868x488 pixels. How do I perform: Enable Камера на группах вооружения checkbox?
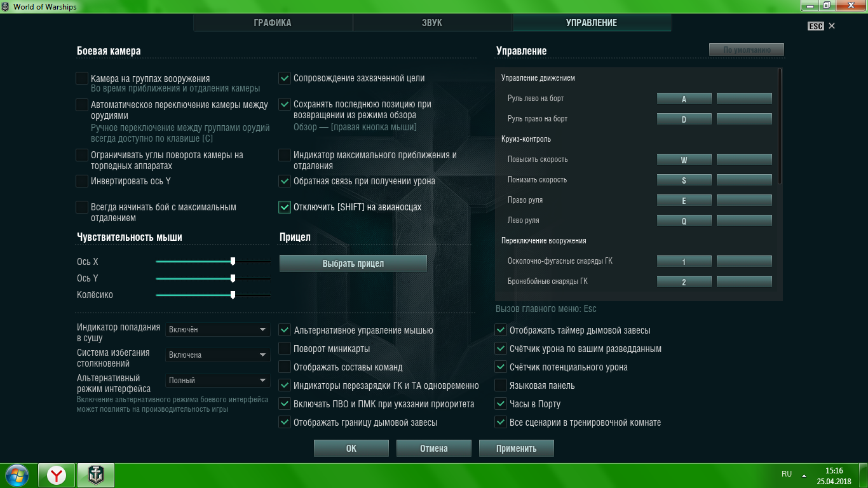point(82,78)
